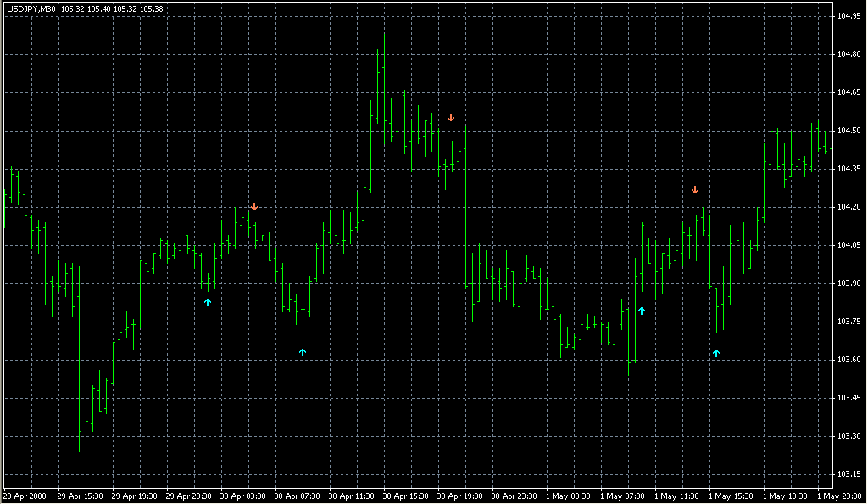Image resolution: width=868 pixels, height=504 pixels.
Task: Select the cyan up arrow under the 1 May 15:30 low
Action: (715, 353)
